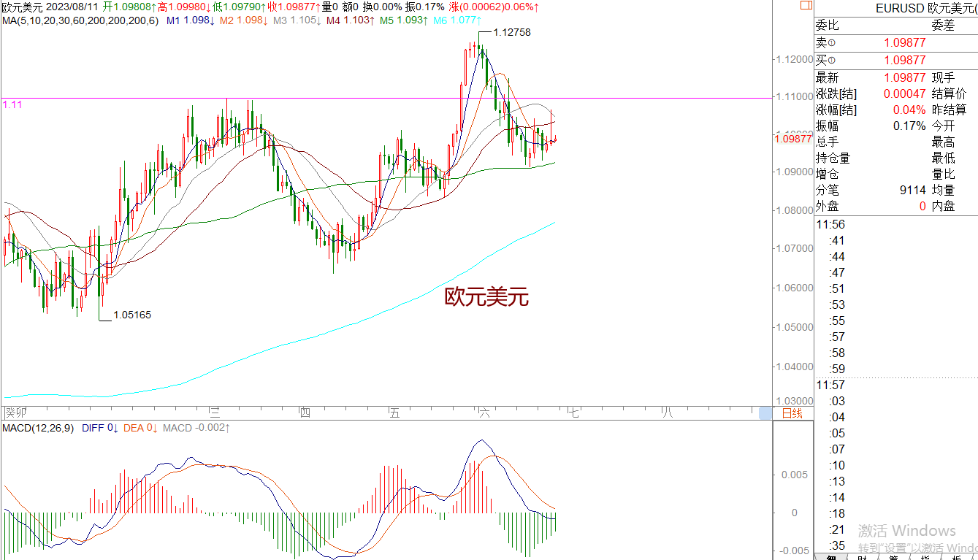Viewport: 978px width, 560px height.
Task: Click the 涨跌[结] value 0.00047
Action: pyautogui.click(x=905, y=94)
